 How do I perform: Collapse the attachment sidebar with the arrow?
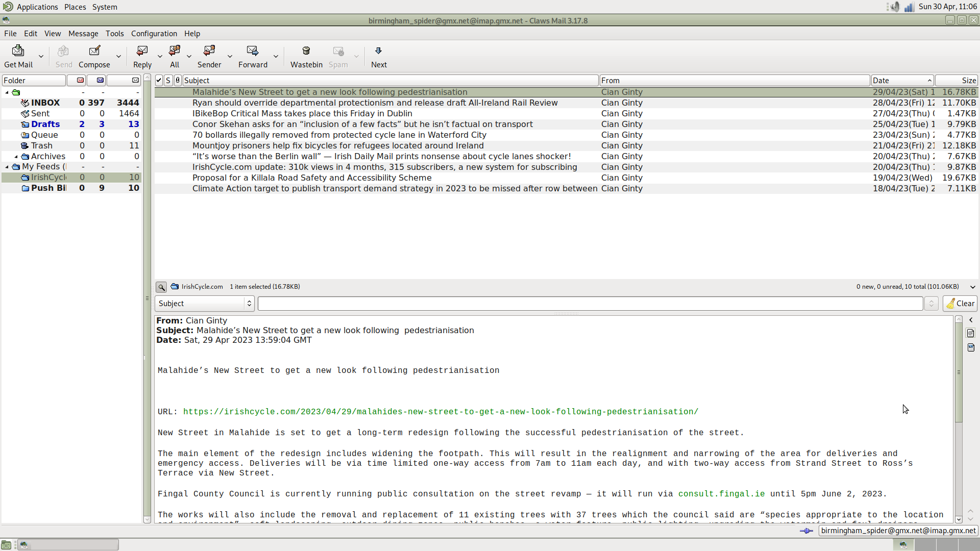pyautogui.click(x=971, y=319)
